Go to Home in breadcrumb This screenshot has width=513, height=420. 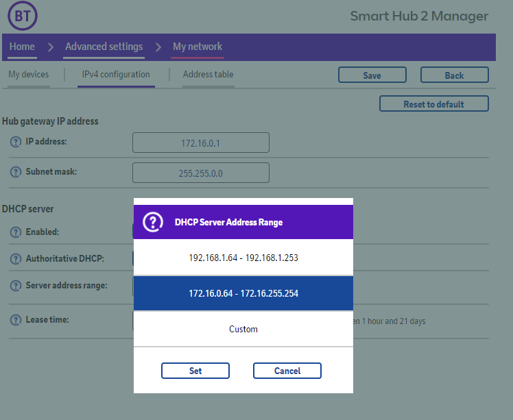tap(22, 47)
